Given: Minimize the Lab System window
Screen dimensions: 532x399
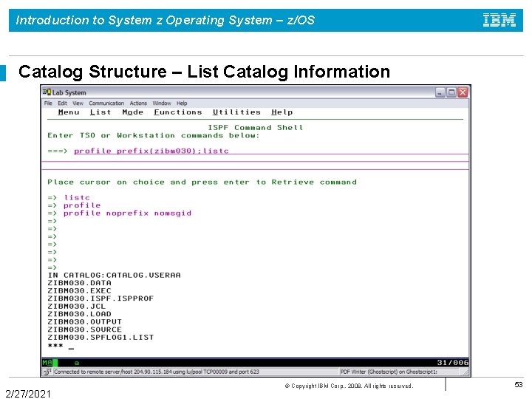Looking at the screenshot, I should pos(440,92).
